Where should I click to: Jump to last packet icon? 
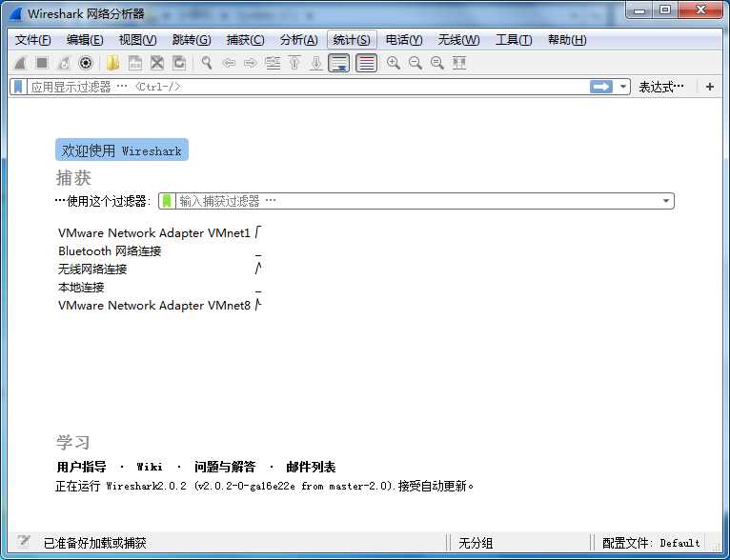pyautogui.click(x=316, y=63)
